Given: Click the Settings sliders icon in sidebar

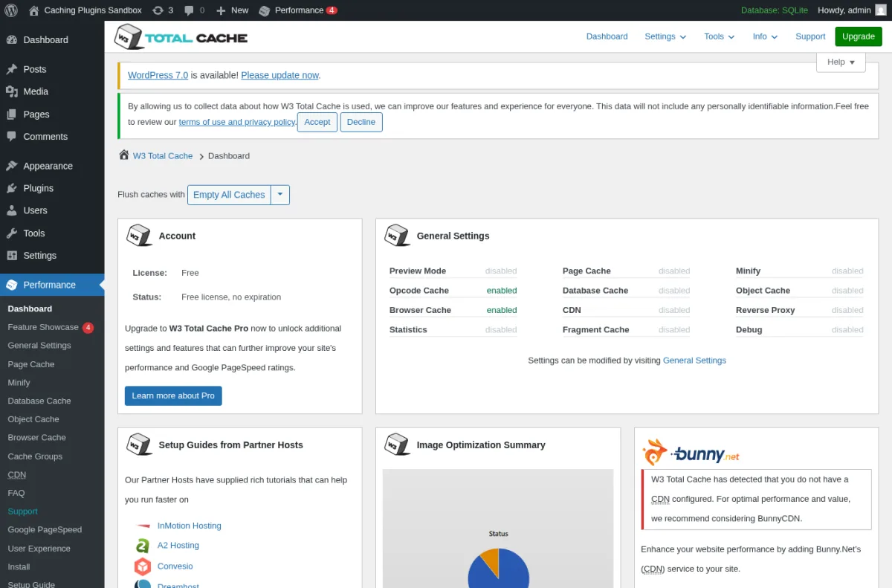Looking at the screenshot, I should tap(11, 255).
